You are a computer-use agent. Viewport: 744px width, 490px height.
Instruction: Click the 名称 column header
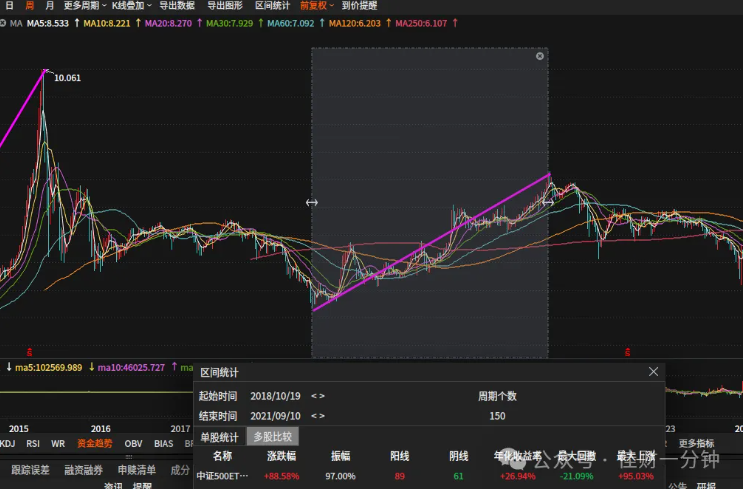click(222, 456)
